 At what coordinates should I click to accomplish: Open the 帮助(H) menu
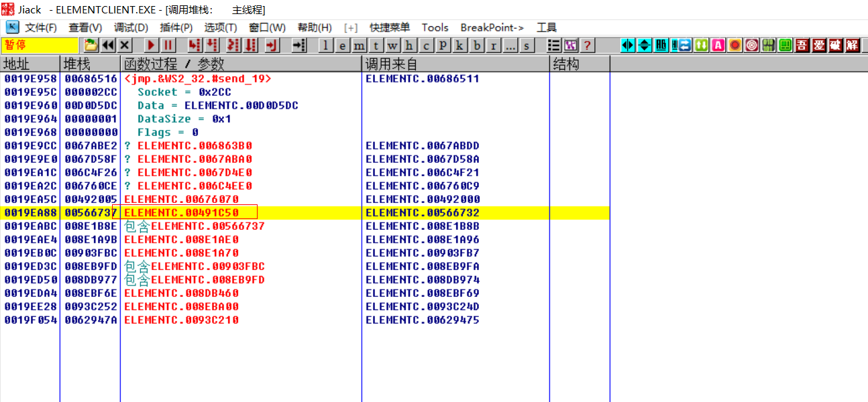315,27
